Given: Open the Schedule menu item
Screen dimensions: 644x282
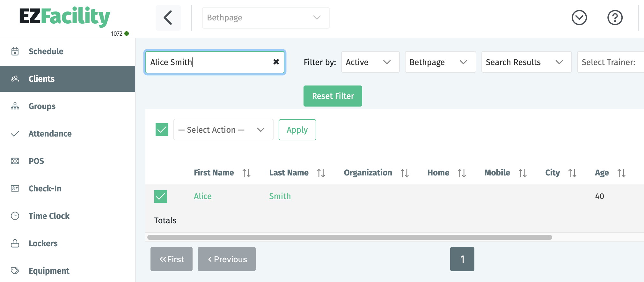Looking at the screenshot, I should (x=46, y=51).
